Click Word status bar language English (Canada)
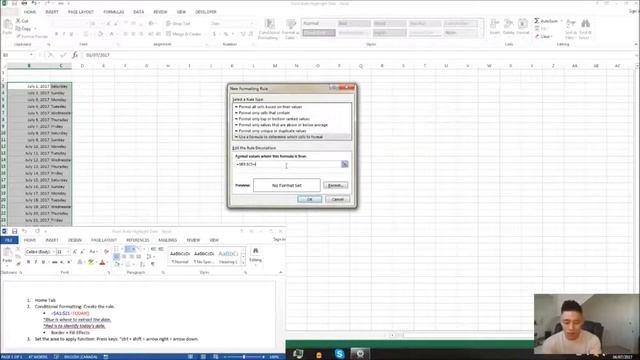640x360 pixels. 80,357
